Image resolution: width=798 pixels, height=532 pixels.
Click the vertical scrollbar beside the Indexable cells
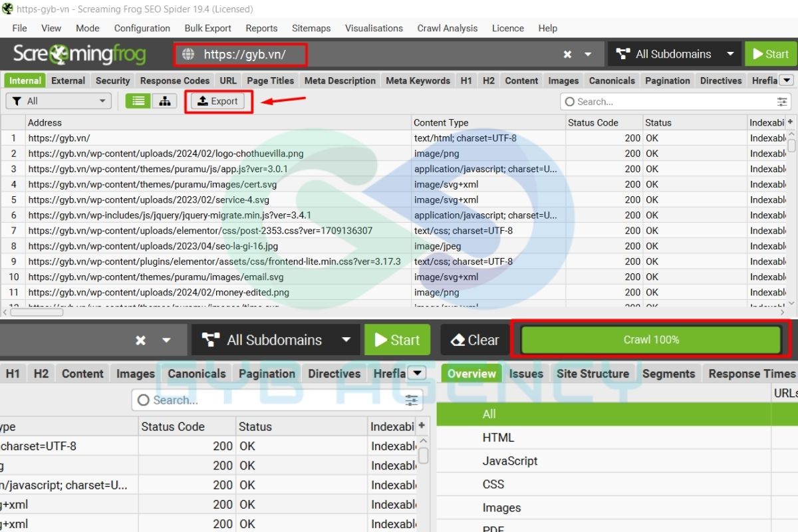click(x=791, y=144)
